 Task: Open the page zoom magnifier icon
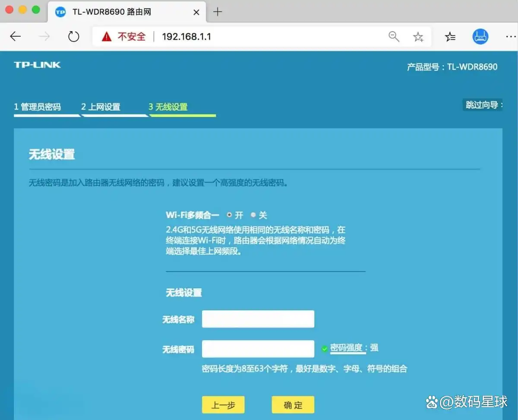point(394,36)
